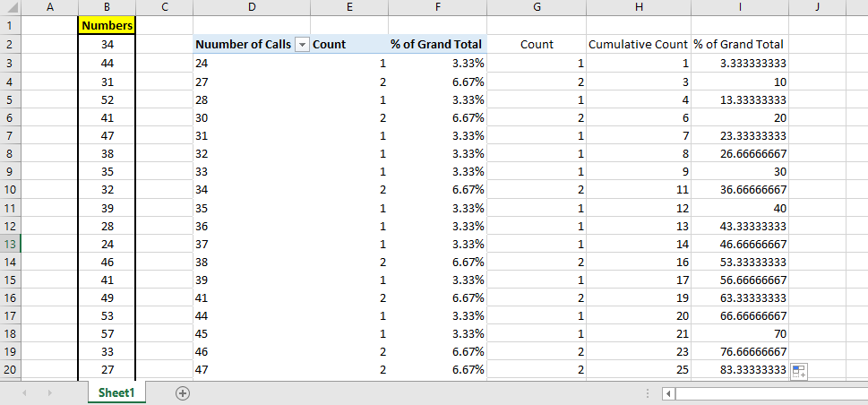The image size is (868, 405).
Task: Open the Nuumber of Calls filter dropdown
Action: pos(302,45)
